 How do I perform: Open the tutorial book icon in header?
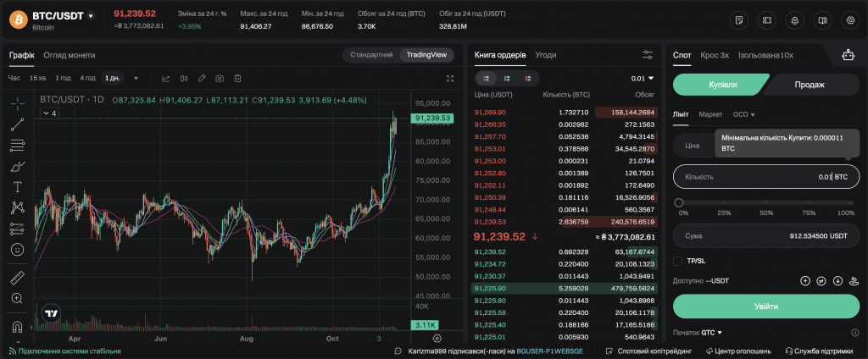click(x=822, y=20)
